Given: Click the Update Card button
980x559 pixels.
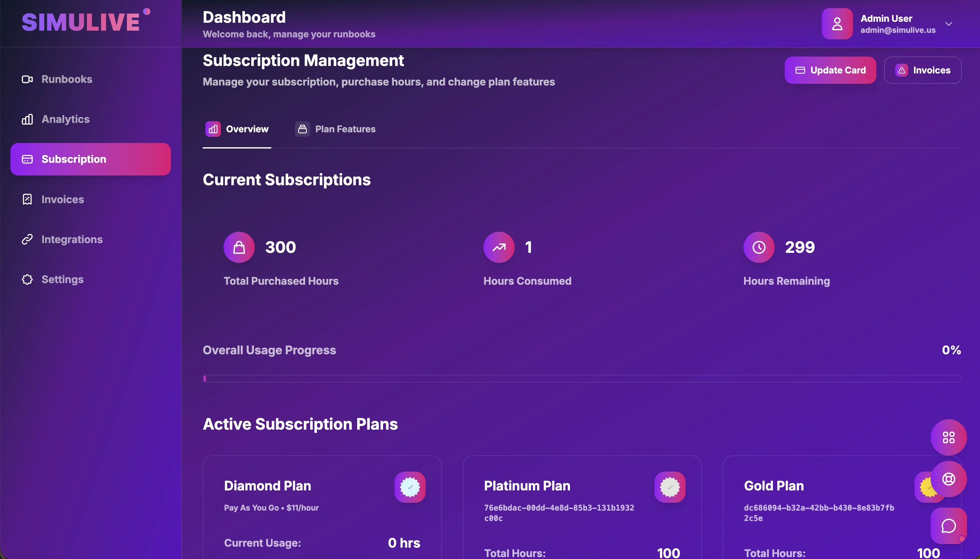Looking at the screenshot, I should [830, 70].
